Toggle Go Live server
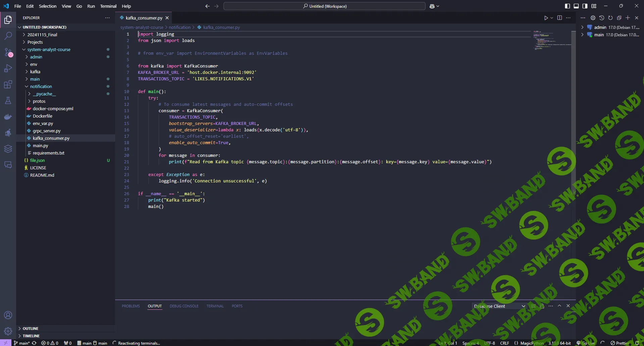The image size is (644, 346). pos(586,343)
